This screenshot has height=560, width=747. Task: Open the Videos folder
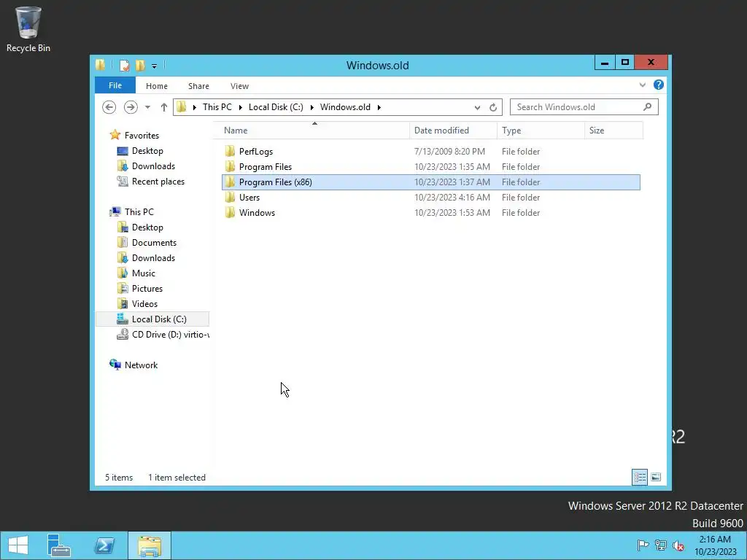[144, 303]
